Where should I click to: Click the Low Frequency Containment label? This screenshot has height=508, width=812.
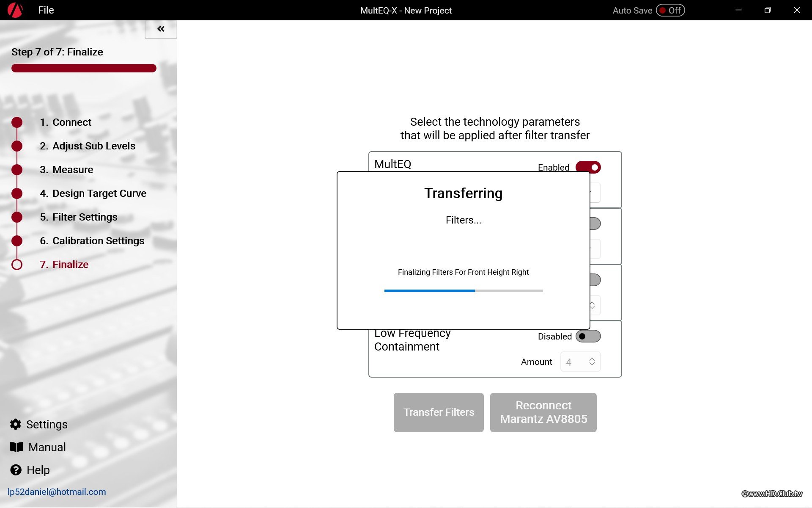point(412,340)
